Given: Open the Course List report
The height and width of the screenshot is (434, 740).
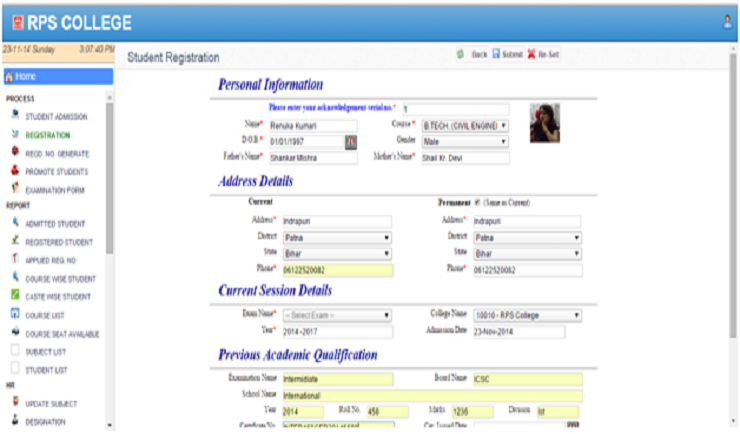Looking at the screenshot, I should 45,315.
